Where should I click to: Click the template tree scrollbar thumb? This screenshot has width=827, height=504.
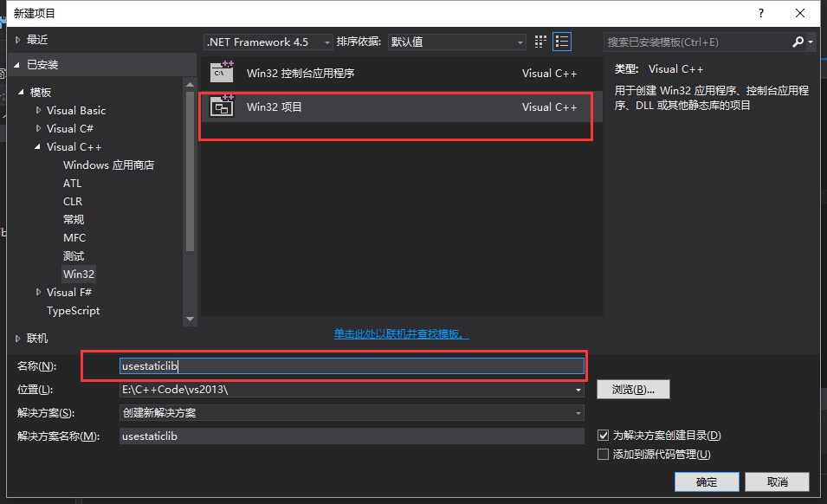point(190,171)
